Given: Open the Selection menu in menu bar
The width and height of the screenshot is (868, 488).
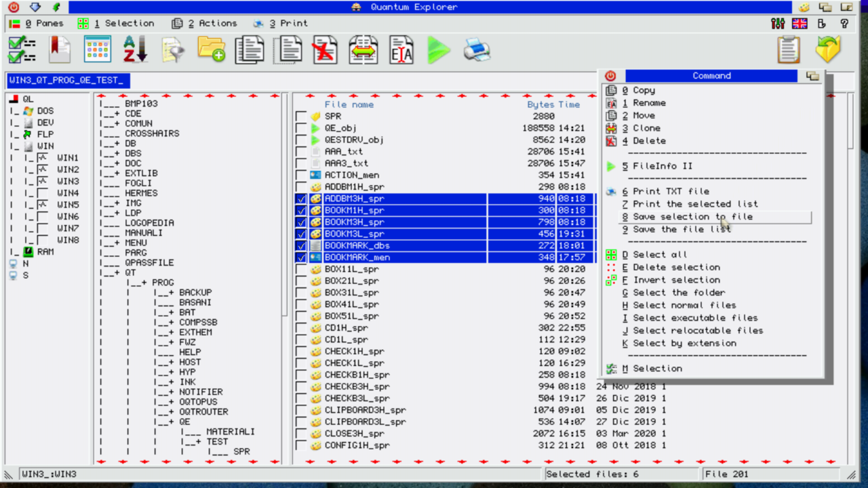Looking at the screenshot, I should [116, 23].
